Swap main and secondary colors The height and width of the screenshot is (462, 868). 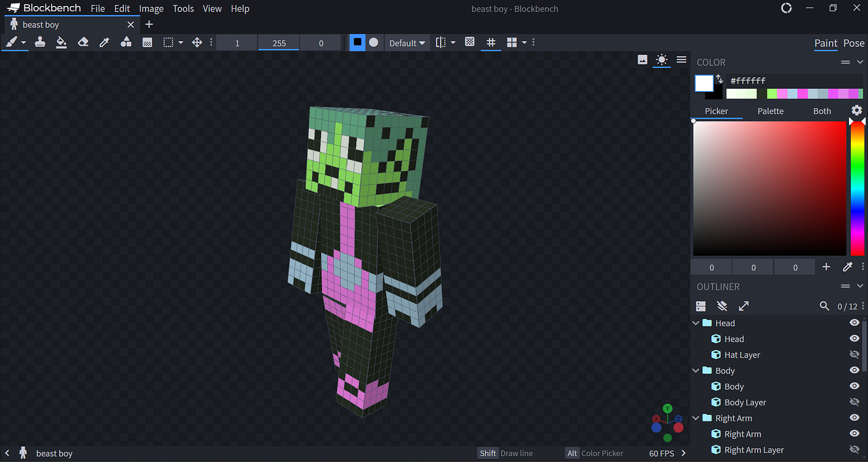pos(720,79)
